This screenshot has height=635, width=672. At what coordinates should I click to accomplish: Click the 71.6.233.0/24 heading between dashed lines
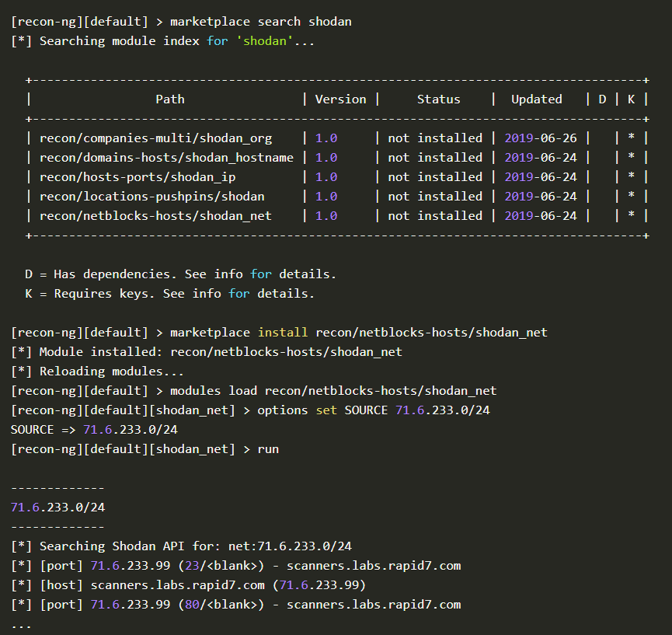57,508
